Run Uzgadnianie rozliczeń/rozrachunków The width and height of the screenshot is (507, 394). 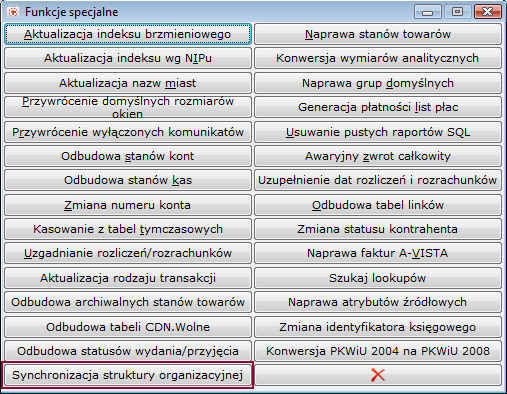pos(128,253)
